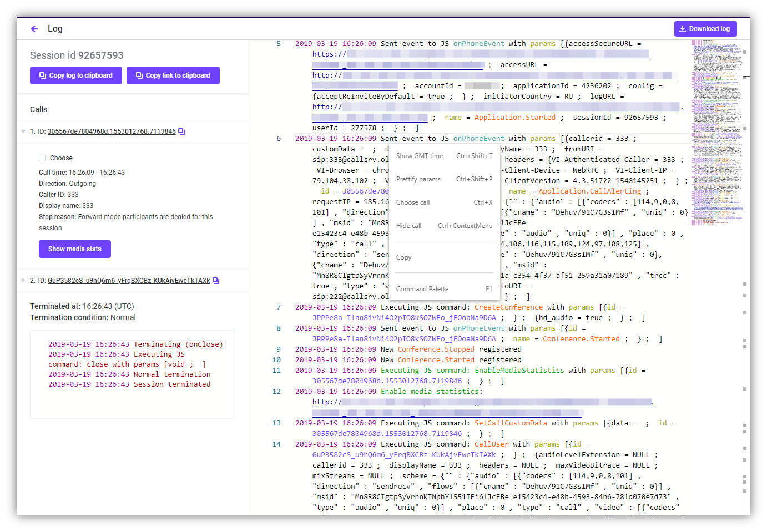Screen dimensions: 767x532
Task: Click the EnableMediaStatistics command text
Action: point(519,371)
